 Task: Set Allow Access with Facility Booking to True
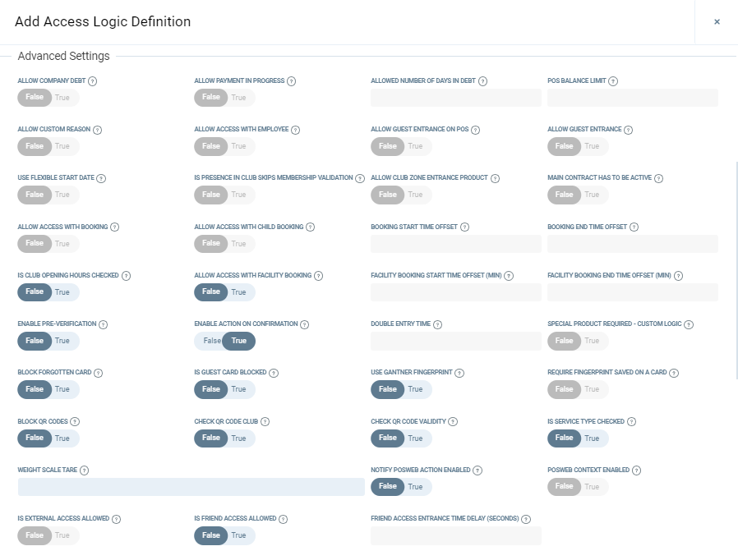[x=239, y=292]
